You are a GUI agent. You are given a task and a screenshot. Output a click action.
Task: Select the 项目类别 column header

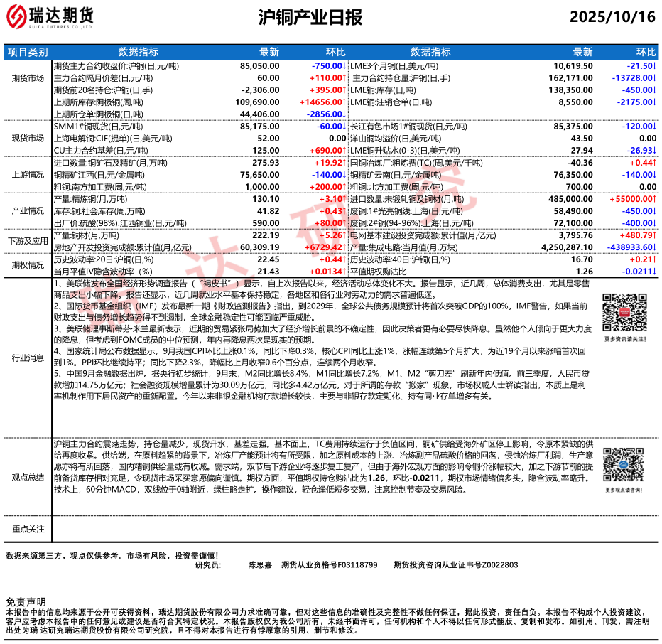coord(28,52)
